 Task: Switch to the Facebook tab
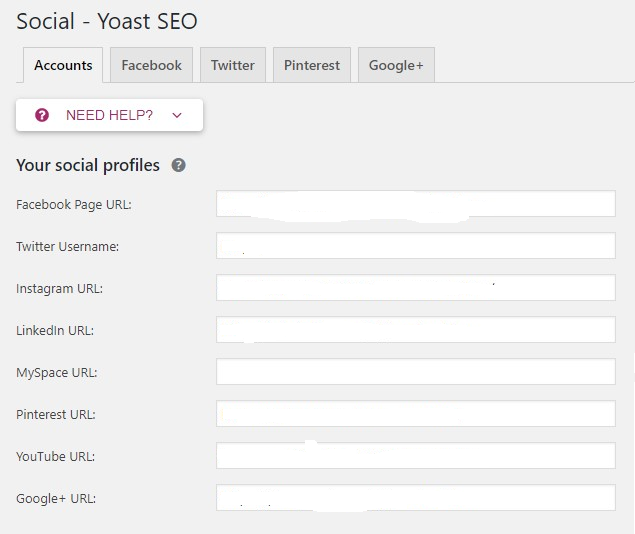151,65
